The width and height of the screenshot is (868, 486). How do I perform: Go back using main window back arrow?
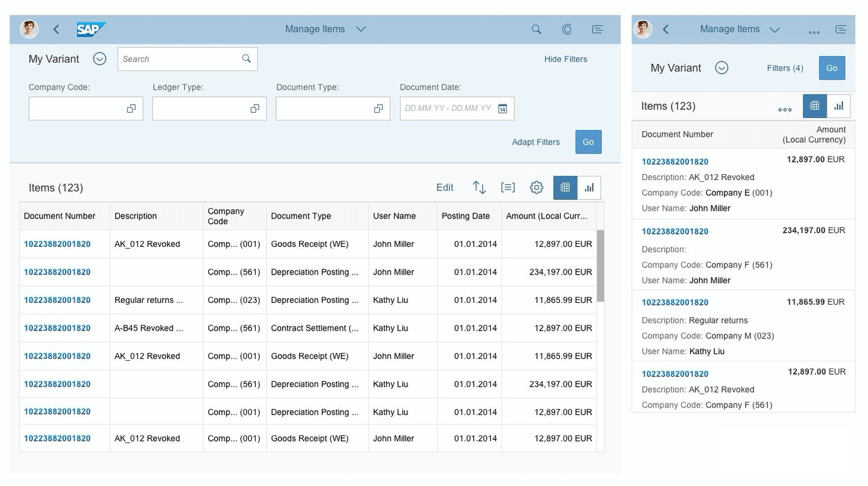pos(56,29)
